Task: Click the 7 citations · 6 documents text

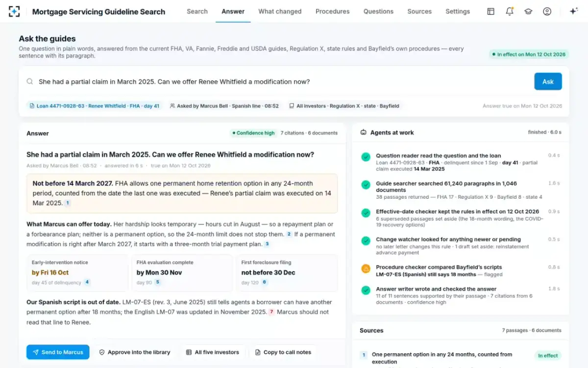Action: (x=309, y=133)
